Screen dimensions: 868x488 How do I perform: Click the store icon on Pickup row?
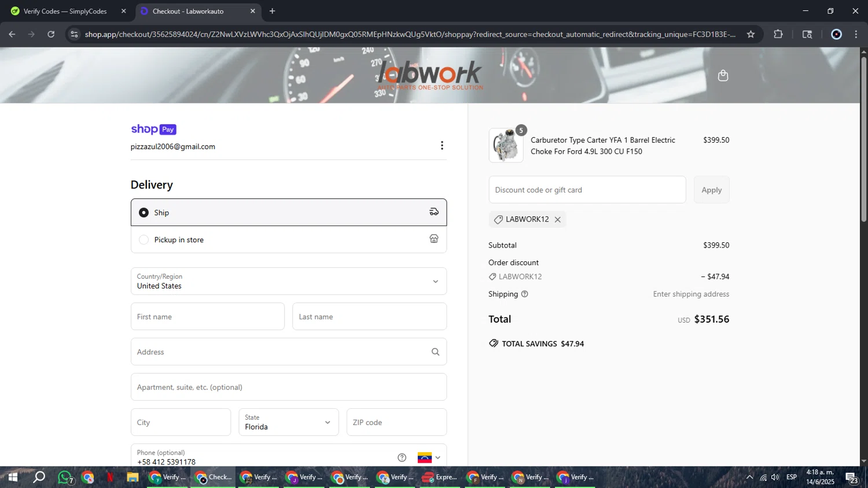434,239
